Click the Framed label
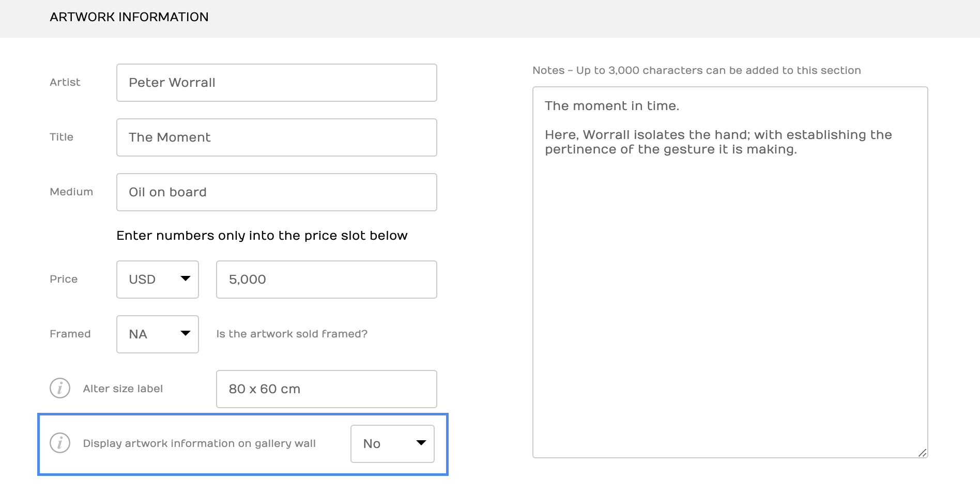The height and width of the screenshot is (495, 980). tap(70, 334)
